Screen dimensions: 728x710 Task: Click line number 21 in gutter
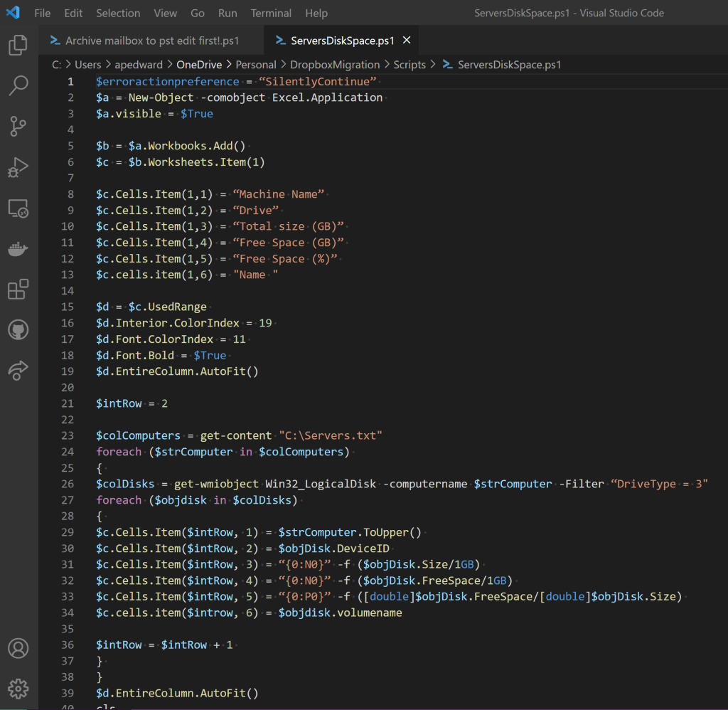click(x=68, y=403)
